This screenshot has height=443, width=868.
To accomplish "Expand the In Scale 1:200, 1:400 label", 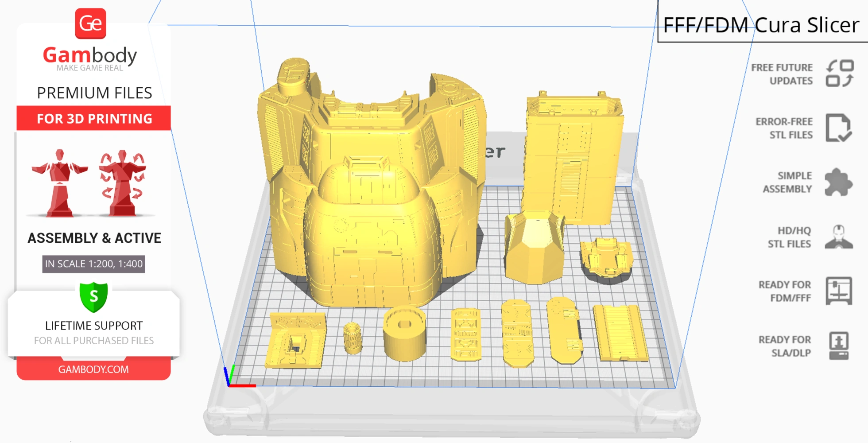I will 93,264.
